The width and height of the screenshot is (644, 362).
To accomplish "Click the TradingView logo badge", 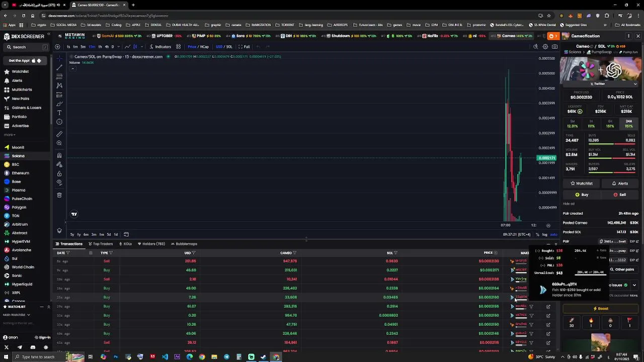I will (x=74, y=214).
